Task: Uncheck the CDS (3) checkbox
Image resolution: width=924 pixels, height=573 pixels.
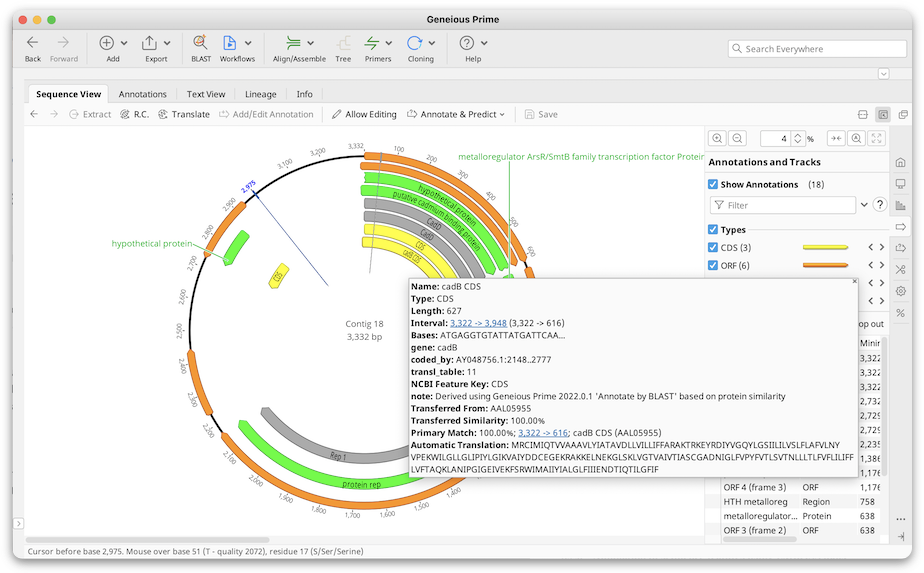Action: (713, 248)
